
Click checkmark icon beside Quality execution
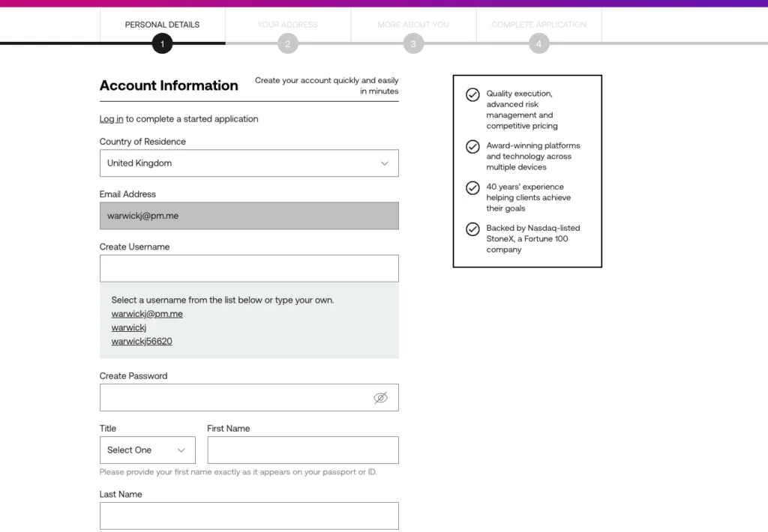pos(472,94)
